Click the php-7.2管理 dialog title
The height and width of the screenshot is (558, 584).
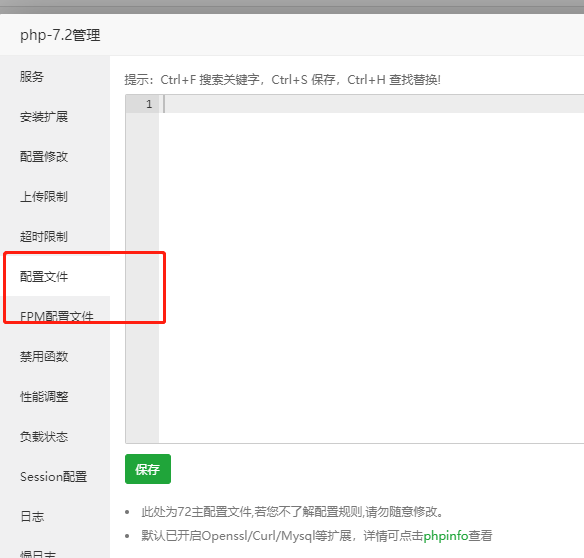tap(60, 35)
